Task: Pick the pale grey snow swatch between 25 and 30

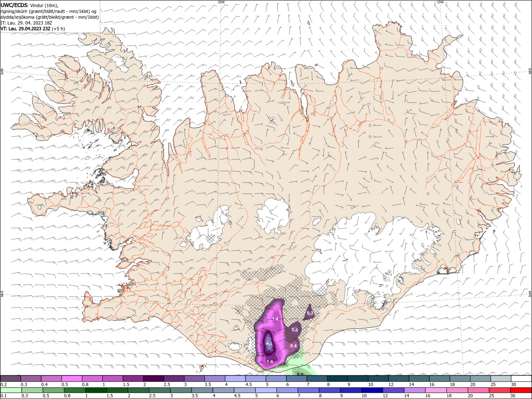Action: click(501, 378)
